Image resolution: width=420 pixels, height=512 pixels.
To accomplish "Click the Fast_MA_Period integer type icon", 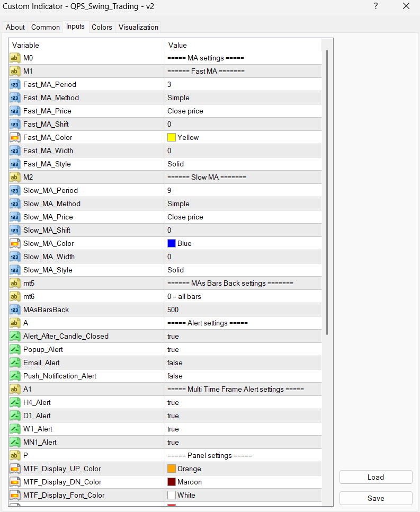I will [x=15, y=84].
